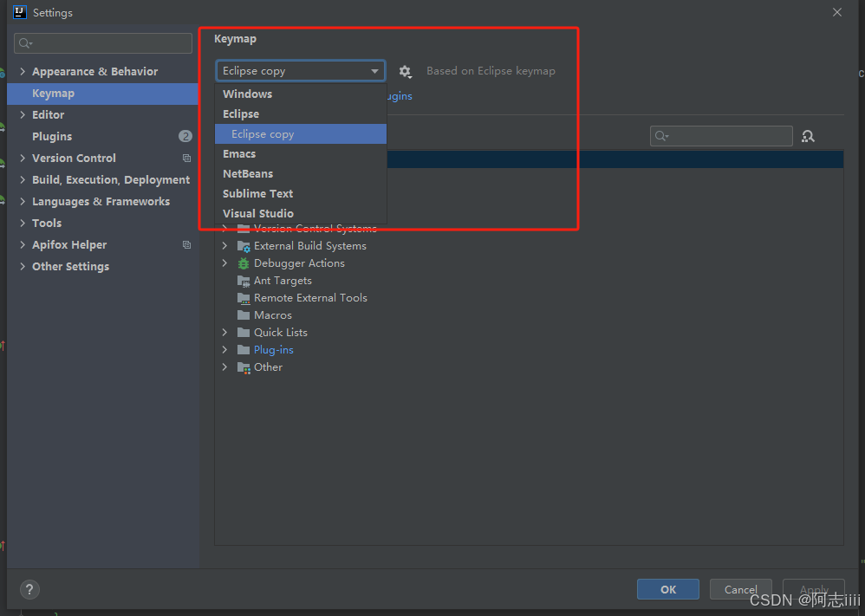
Task: Click the IntelliJ logo in title bar
Action: 20,12
